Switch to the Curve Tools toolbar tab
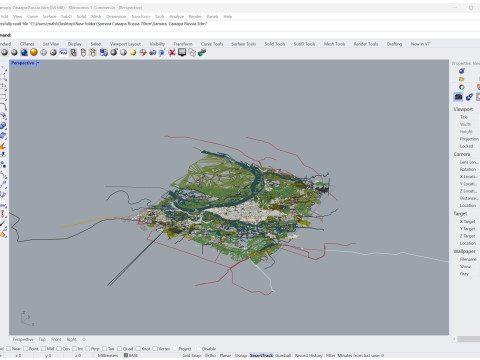480x360 pixels. coord(212,44)
